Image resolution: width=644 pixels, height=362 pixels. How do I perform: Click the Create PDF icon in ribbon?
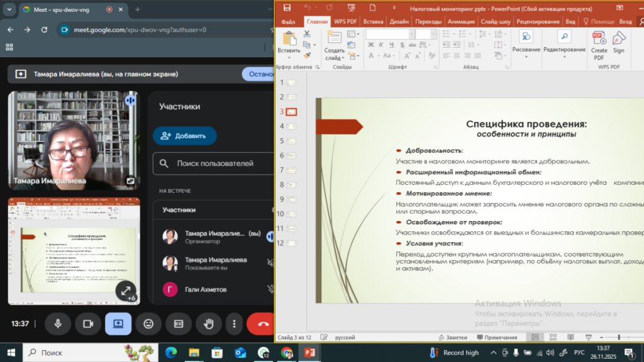pos(599,43)
